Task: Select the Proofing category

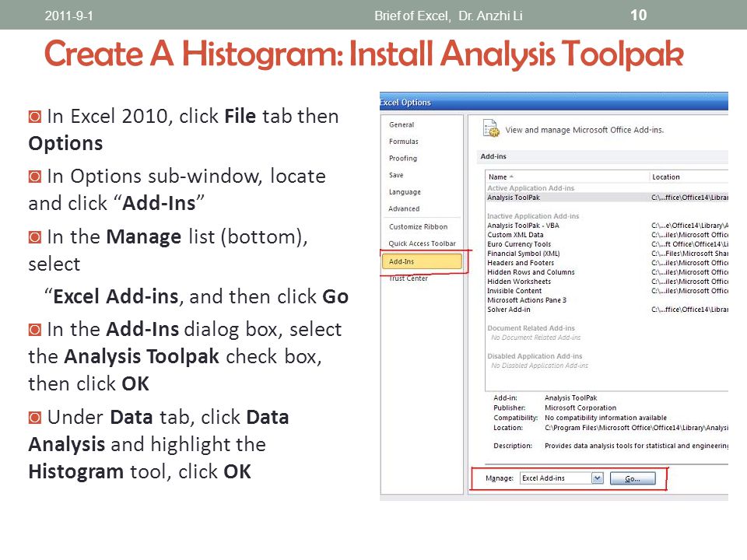Action: (x=402, y=158)
